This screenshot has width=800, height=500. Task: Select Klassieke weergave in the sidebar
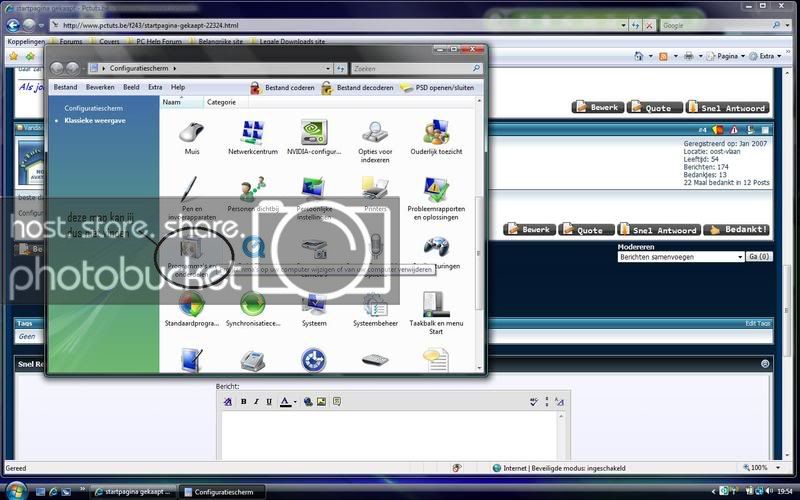[95, 120]
